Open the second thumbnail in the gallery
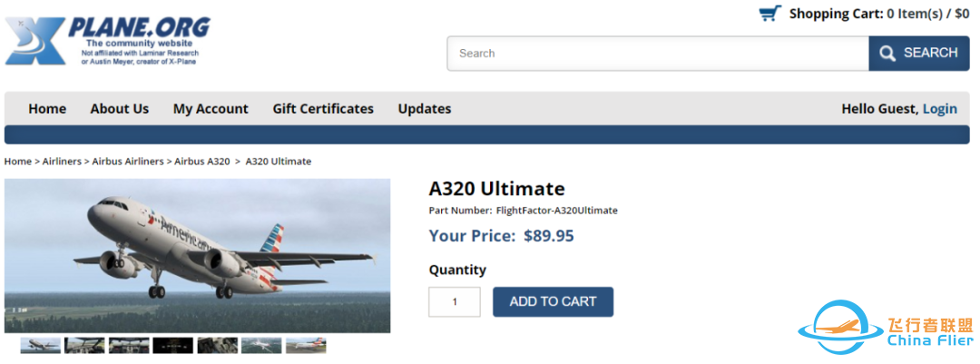Image resolution: width=980 pixels, height=364 pixels. click(84, 346)
